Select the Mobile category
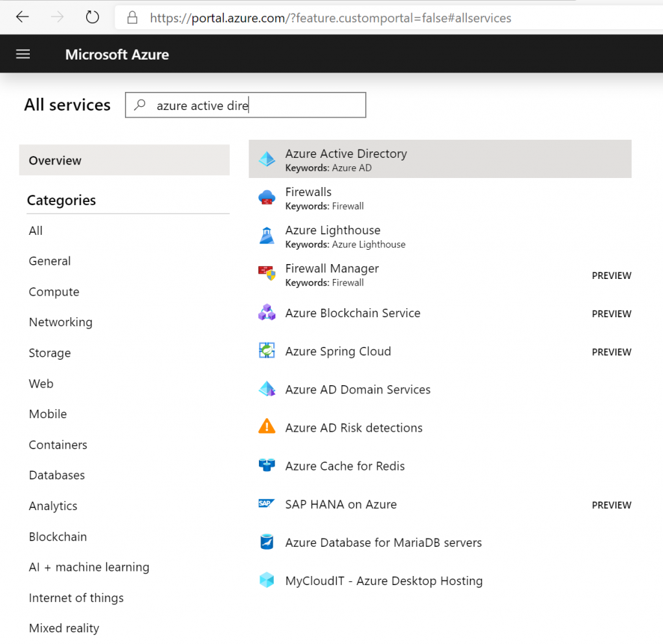 [48, 414]
